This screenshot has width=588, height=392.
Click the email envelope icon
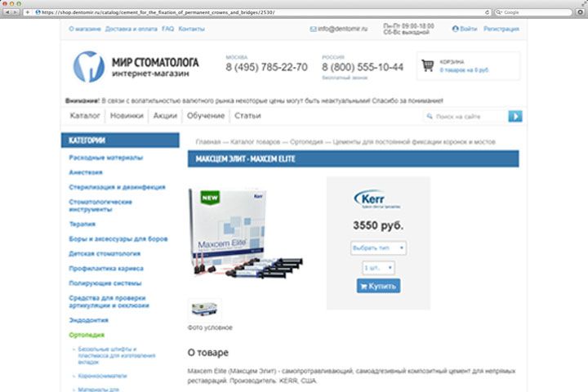pos(313,29)
